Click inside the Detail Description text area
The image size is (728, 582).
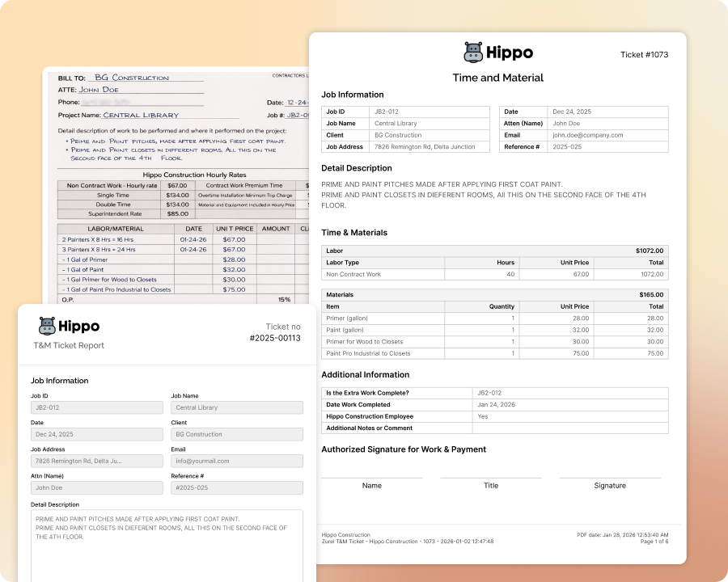[x=167, y=546]
